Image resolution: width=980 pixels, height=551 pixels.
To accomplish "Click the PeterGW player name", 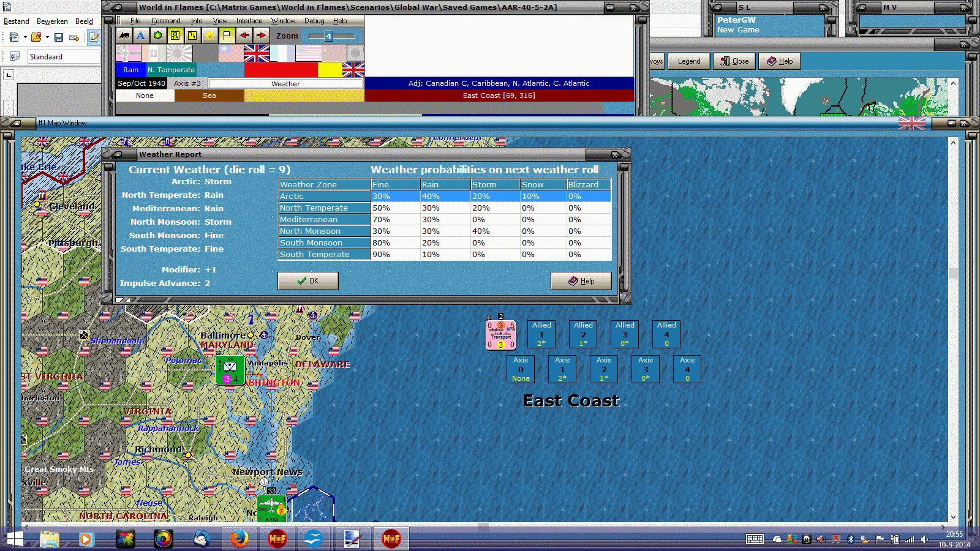I will (736, 20).
